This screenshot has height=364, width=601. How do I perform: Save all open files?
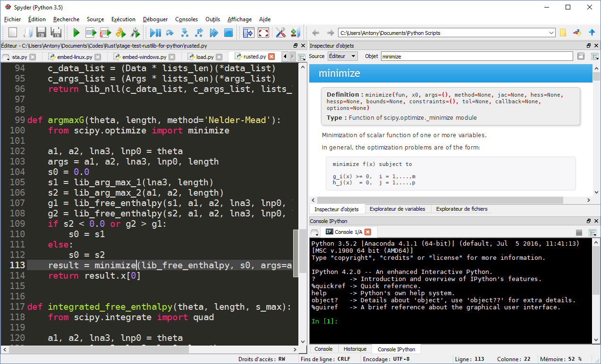pos(56,33)
